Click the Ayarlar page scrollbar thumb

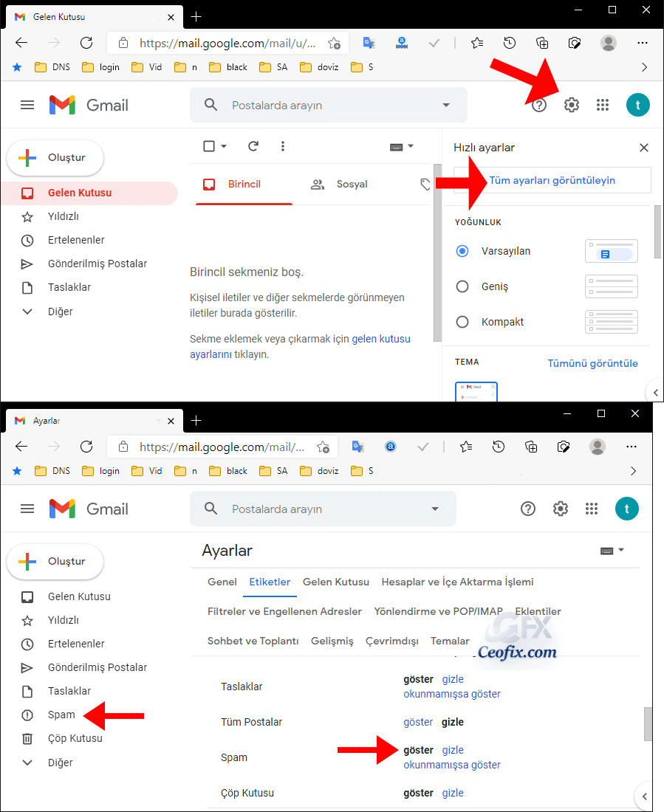pos(648,724)
